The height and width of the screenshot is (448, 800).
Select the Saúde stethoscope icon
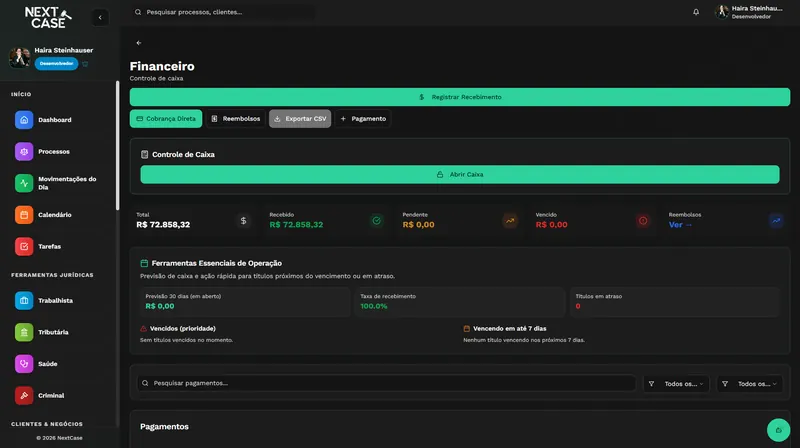[24, 364]
